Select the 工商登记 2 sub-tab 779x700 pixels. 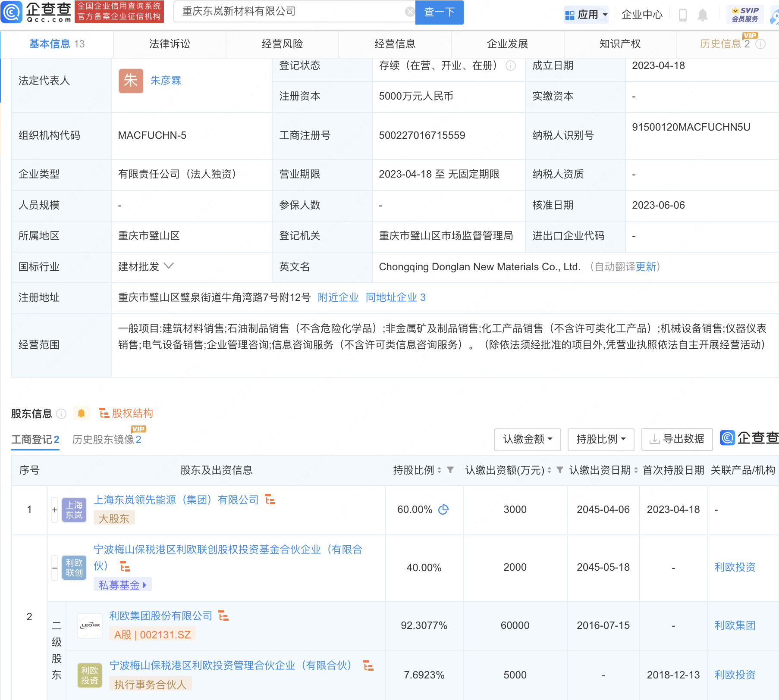(x=35, y=440)
